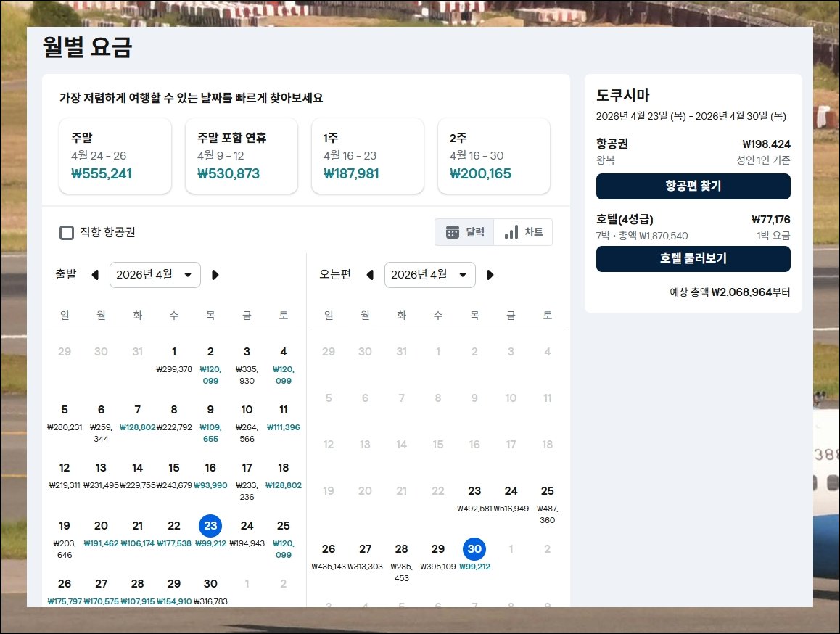Open the 출발 month dropdown 2026년 4월
The image size is (840, 634).
[155, 275]
